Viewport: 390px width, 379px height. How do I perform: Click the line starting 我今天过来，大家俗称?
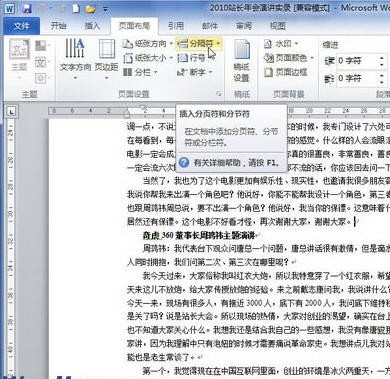pos(266,276)
